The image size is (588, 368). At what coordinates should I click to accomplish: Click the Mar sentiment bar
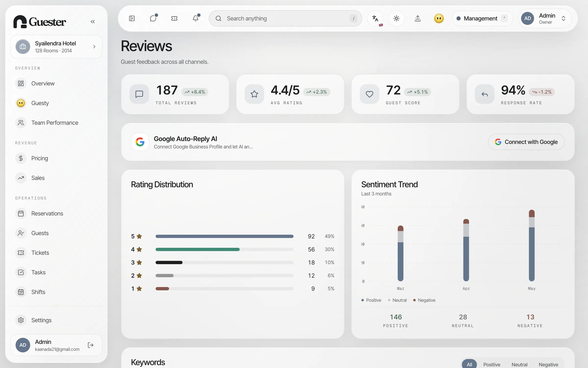[400, 253]
